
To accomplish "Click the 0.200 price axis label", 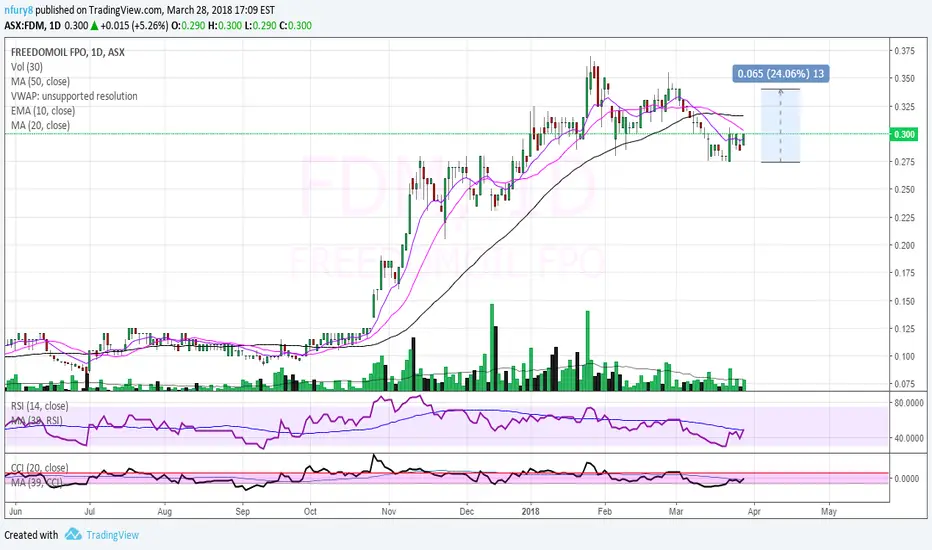I will pyautogui.click(x=905, y=245).
